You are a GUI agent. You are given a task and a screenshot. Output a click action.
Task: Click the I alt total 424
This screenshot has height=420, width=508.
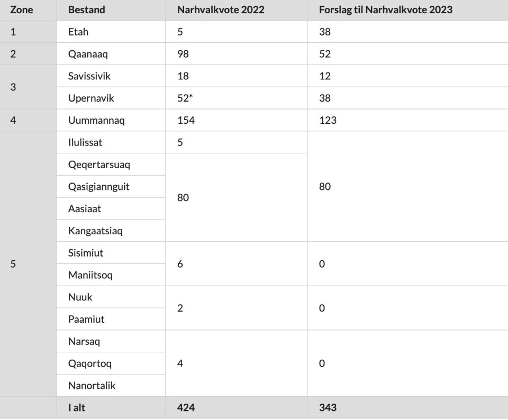click(186, 408)
